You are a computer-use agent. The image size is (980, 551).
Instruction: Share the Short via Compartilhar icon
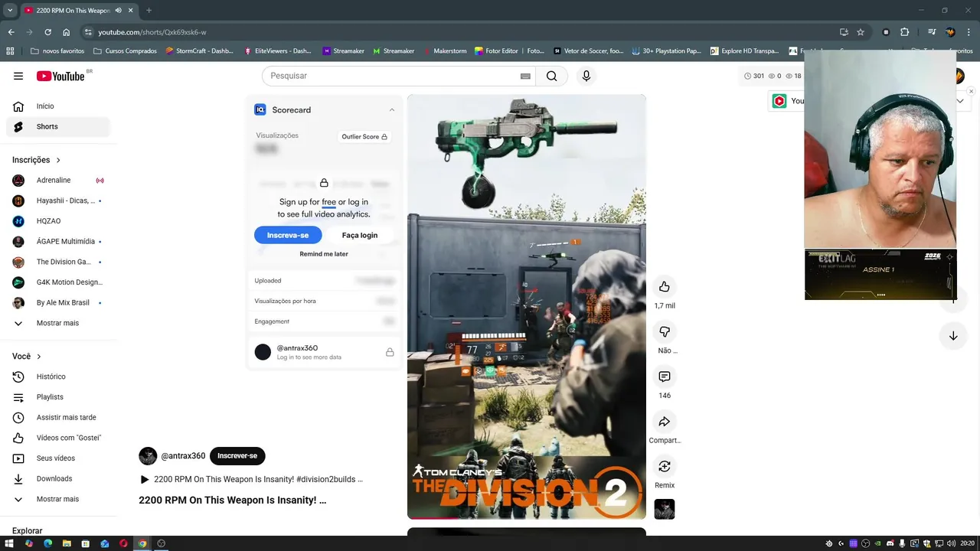coord(665,422)
